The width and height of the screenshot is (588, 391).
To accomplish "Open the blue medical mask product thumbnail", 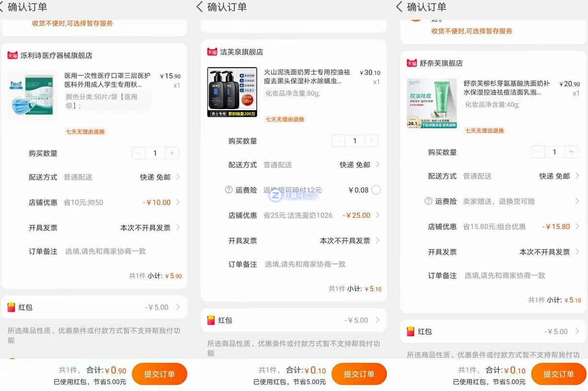I will point(33,96).
